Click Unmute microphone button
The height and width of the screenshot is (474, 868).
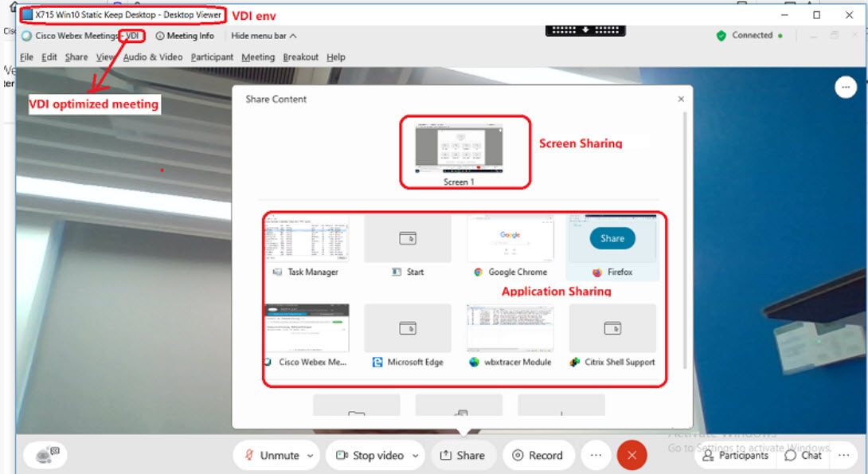point(272,455)
